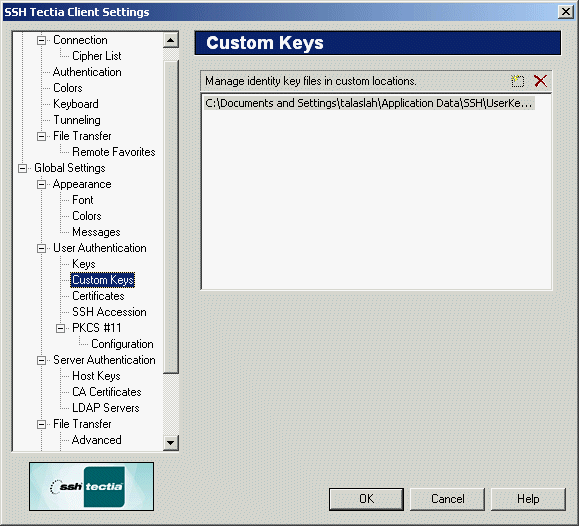Add a new custom key location
The image size is (579, 526).
(x=517, y=81)
